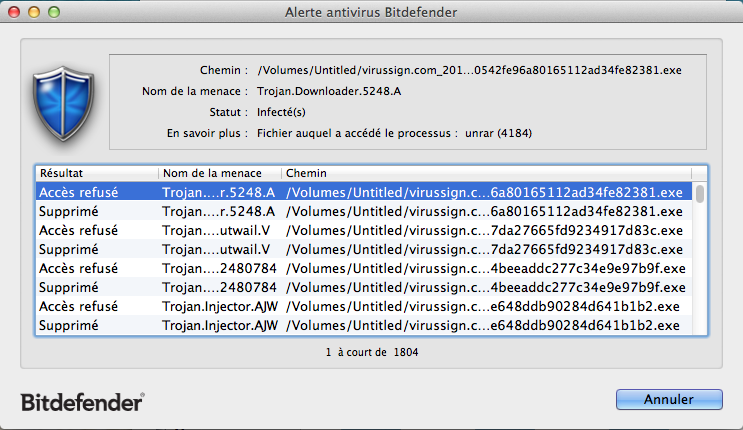This screenshot has height=430, width=743.
Task: Click the unrar (4184) process text
Action: coord(498,133)
